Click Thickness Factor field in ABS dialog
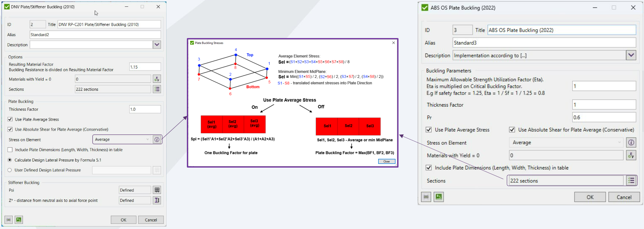 (x=604, y=105)
